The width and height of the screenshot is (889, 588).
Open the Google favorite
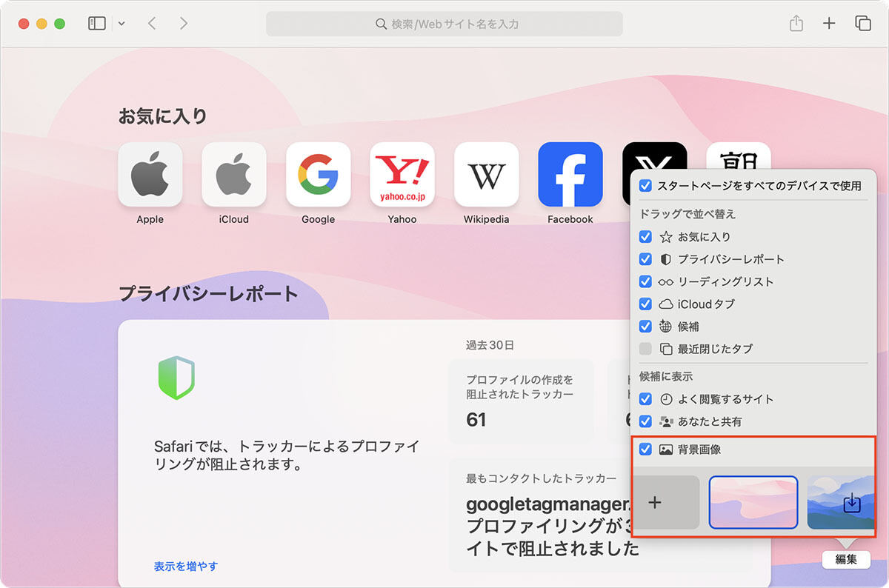click(x=319, y=175)
